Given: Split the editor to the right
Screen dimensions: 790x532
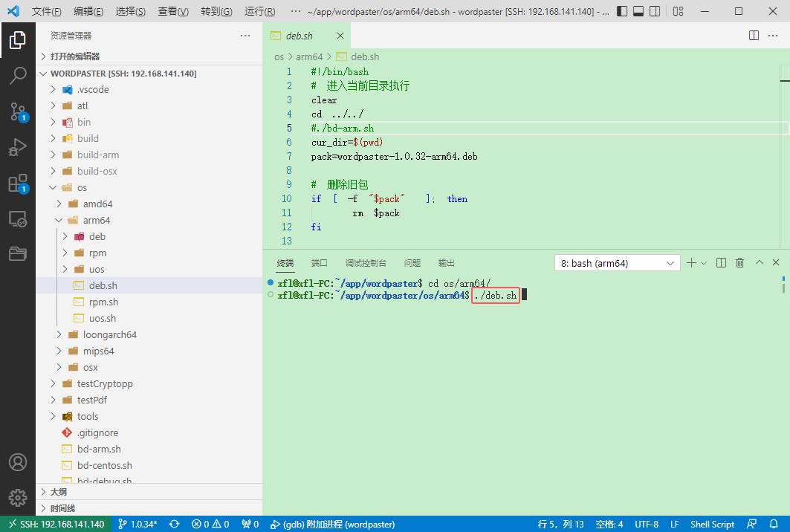Looking at the screenshot, I should pos(754,36).
